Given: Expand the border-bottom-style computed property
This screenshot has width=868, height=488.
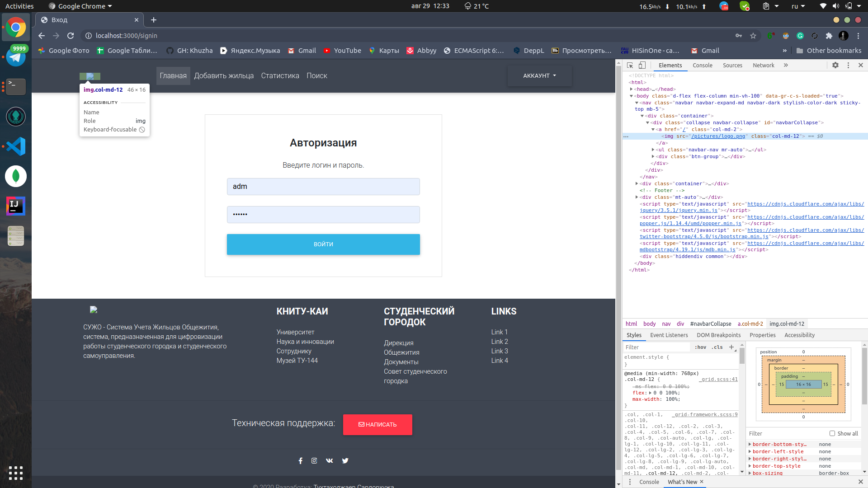Looking at the screenshot, I should coord(750,444).
